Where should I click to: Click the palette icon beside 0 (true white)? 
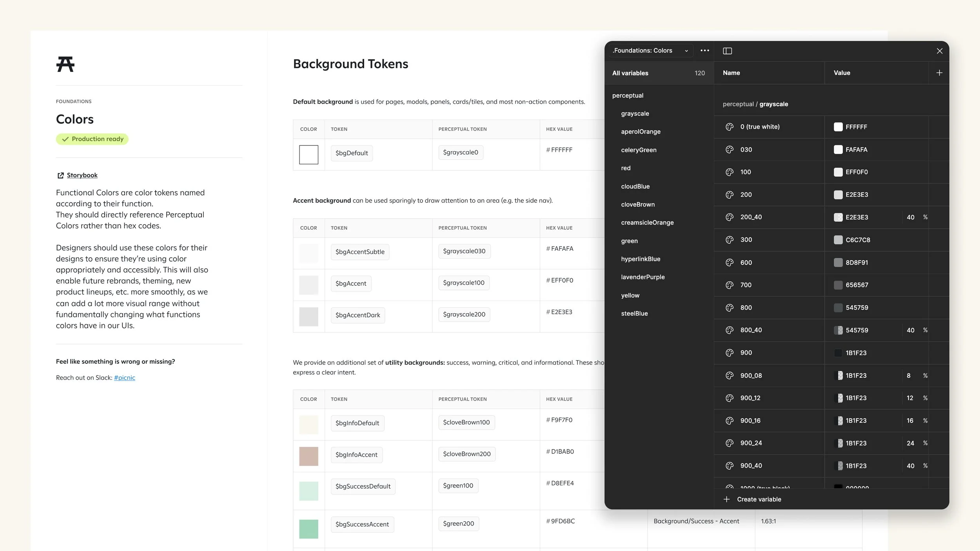(729, 127)
